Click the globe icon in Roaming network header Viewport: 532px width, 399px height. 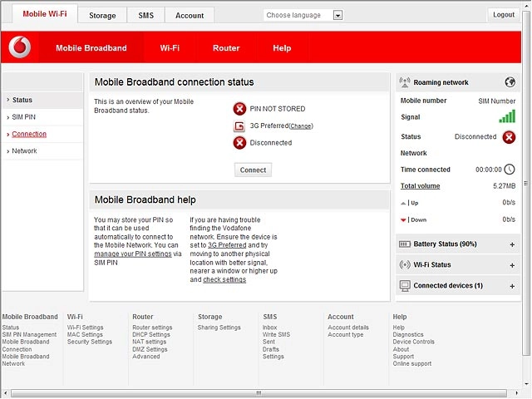click(x=510, y=82)
